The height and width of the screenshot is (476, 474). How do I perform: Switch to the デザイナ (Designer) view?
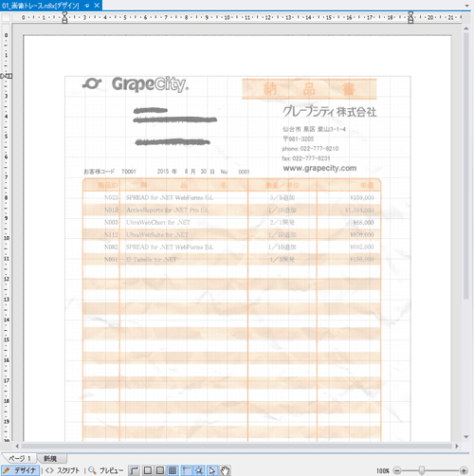pos(20,470)
